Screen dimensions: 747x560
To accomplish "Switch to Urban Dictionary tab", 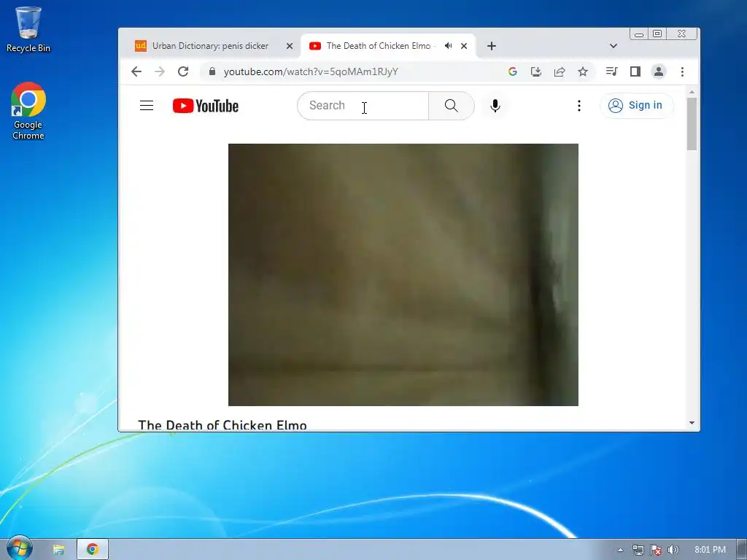I will [210, 46].
